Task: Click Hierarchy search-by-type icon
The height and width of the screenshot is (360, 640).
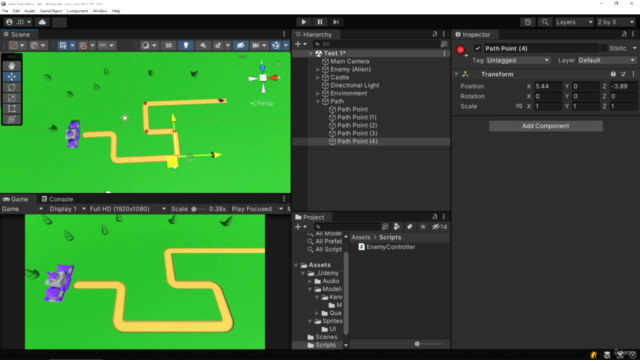Action: [444, 44]
